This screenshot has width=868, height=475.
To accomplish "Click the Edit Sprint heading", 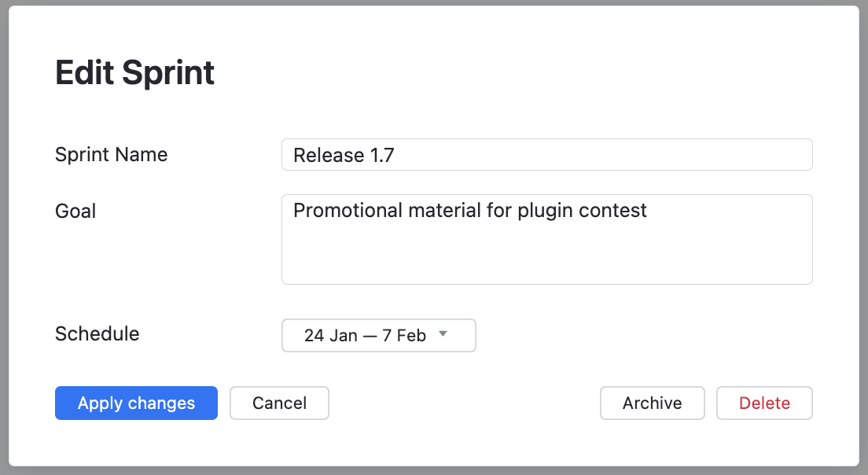I will pyautogui.click(x=134, y=73).
